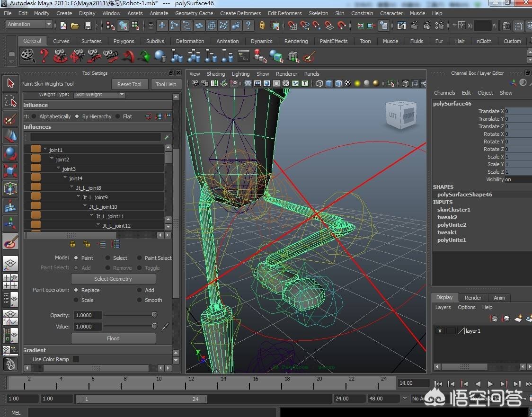The height and width of the screenshot is (417, 532).
Task: Click the Opacity value input field
Action: coord(88,315)
